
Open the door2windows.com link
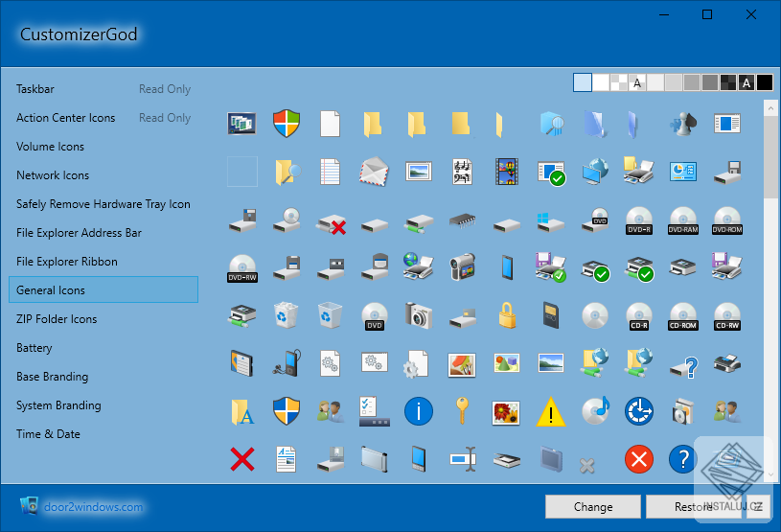(x=93, y=506)
